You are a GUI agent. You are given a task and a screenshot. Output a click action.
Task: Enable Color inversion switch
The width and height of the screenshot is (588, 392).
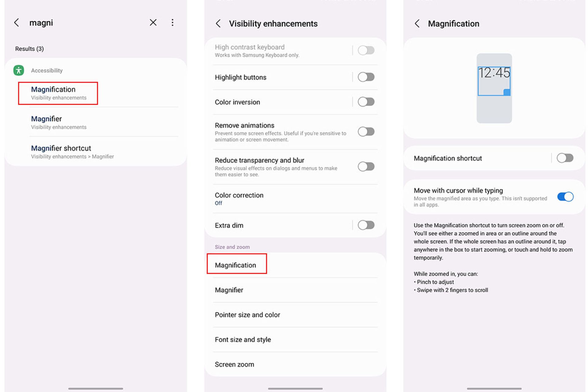coord(366,102)
